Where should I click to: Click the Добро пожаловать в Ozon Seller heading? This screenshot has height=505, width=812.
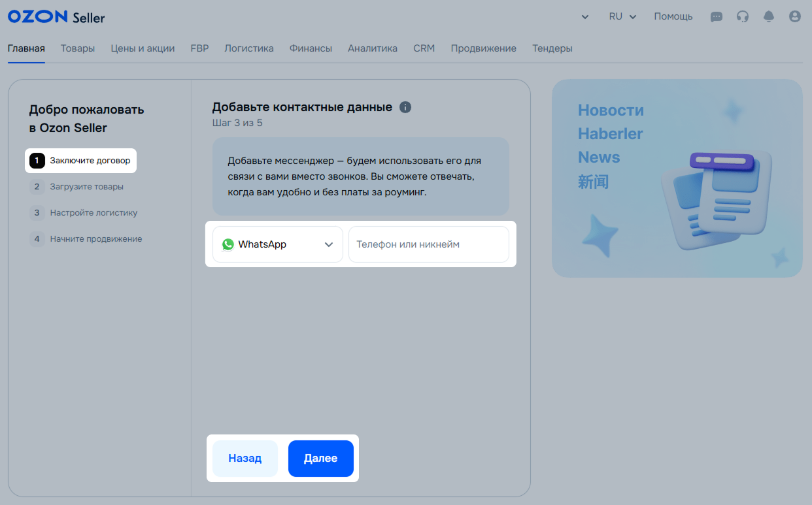point(86,118)
